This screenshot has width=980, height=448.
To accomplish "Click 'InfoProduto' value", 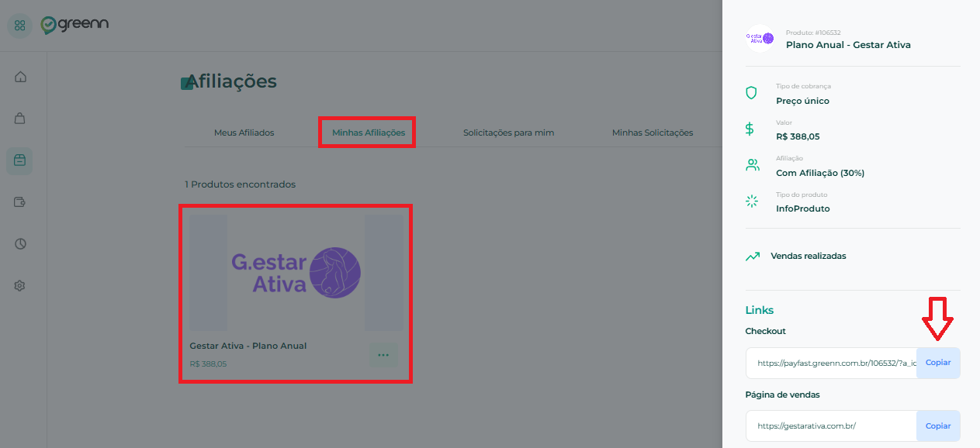I will (x=802, y=208).
